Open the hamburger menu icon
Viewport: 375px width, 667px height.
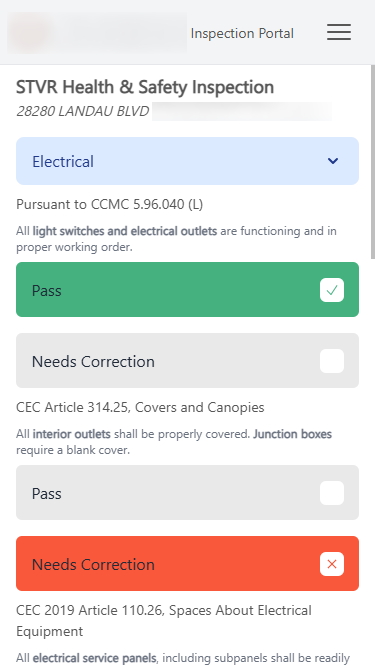click(x=339, y=32)
